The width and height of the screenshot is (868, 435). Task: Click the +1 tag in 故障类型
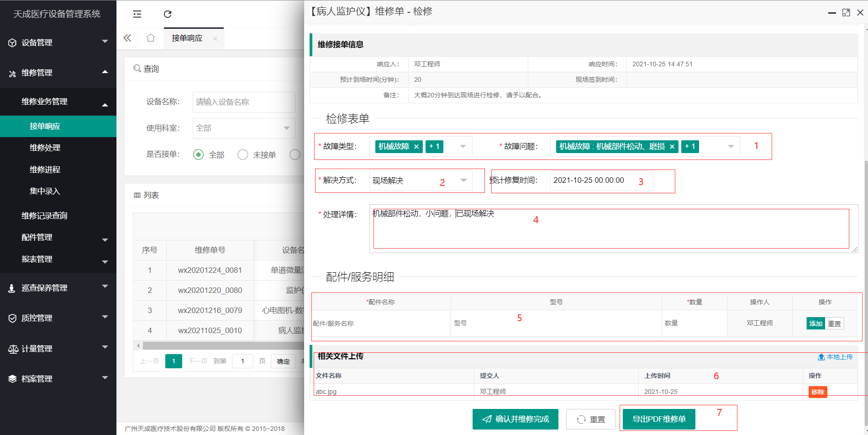(434, 147)
